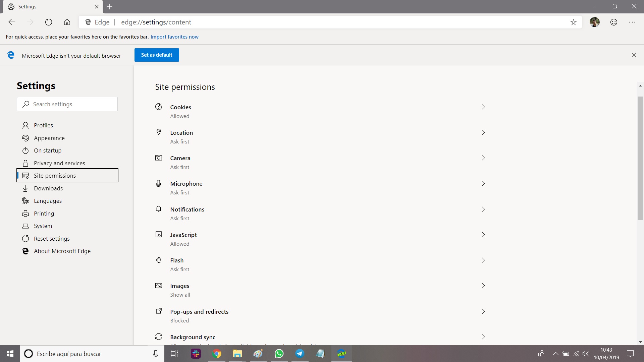The image size is (644, 362).
Task: Click the favorites star icon in address bar
Action: 574,22
